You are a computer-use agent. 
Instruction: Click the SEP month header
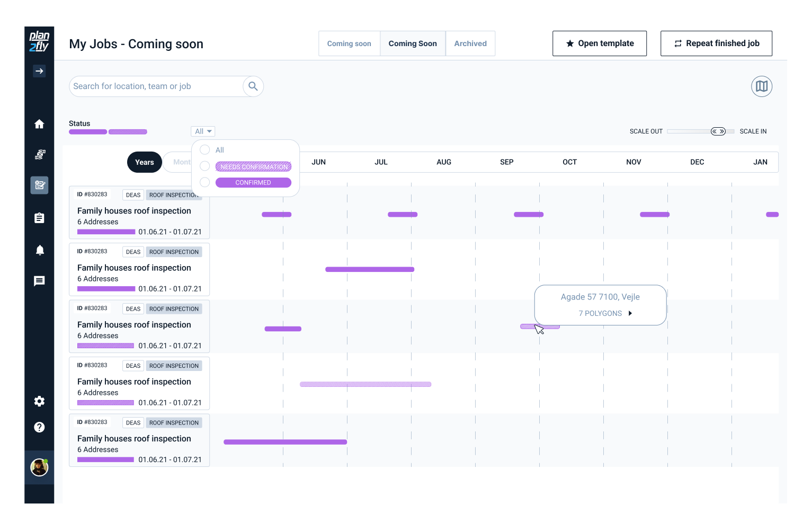pos(507,162)
